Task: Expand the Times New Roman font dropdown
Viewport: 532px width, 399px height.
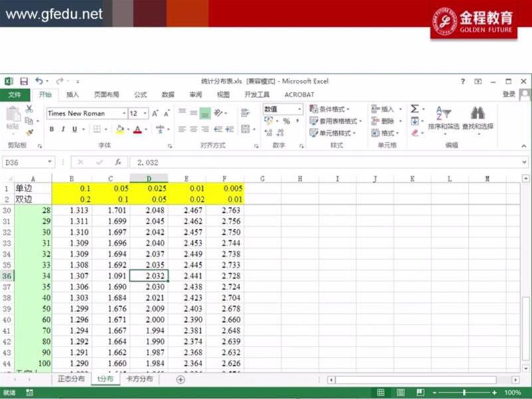Action: (x=123, y=114)
